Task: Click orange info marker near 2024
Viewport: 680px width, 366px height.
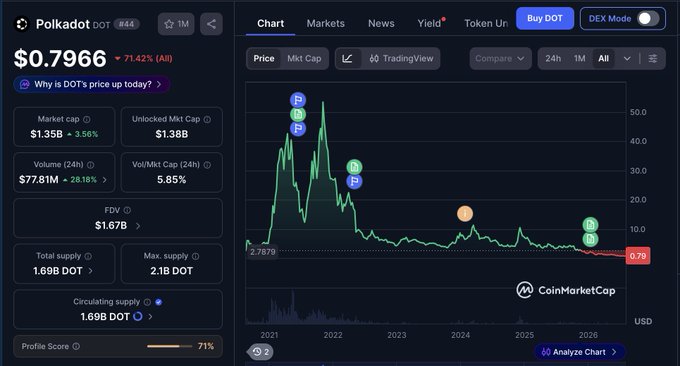Action: tap(465, 213)
